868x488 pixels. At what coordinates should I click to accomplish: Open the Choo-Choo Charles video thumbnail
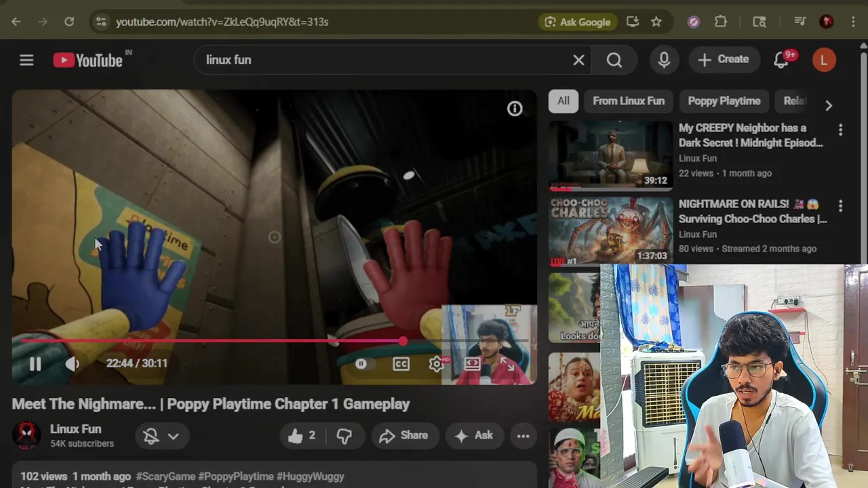point(610,232)
